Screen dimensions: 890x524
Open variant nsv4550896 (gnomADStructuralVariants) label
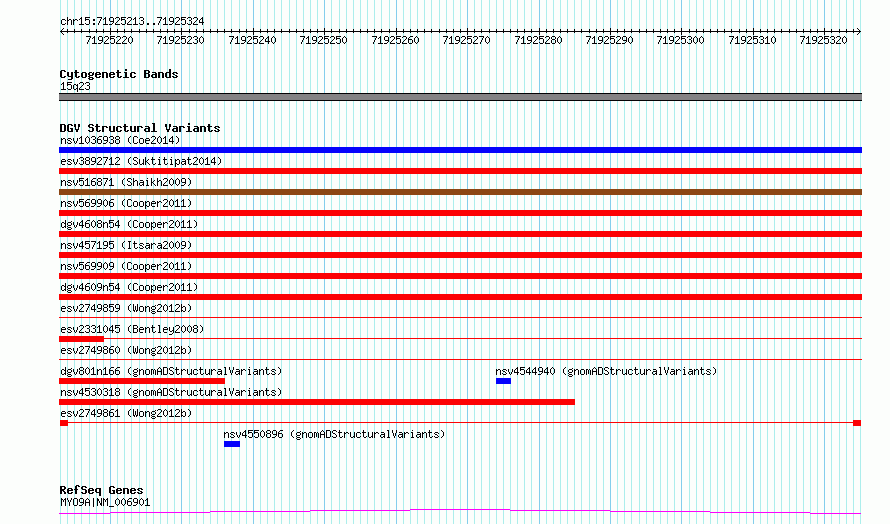(x=334, y=434)
